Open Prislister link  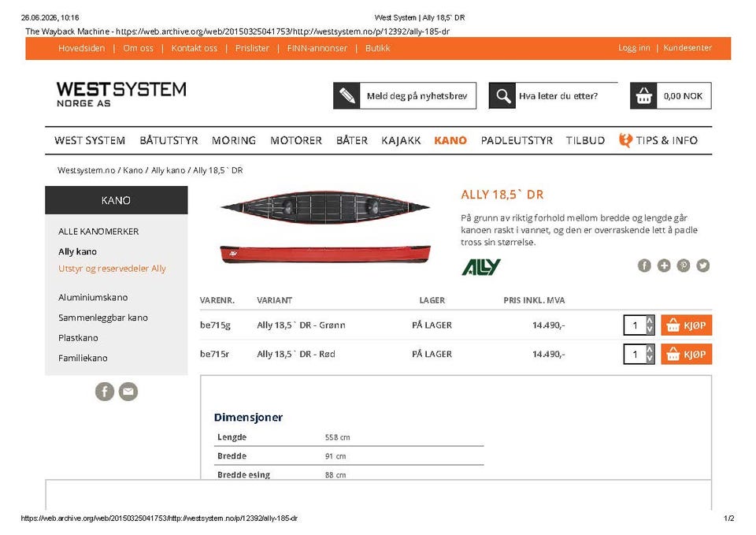pyautogui.click(x=252, y=48)
